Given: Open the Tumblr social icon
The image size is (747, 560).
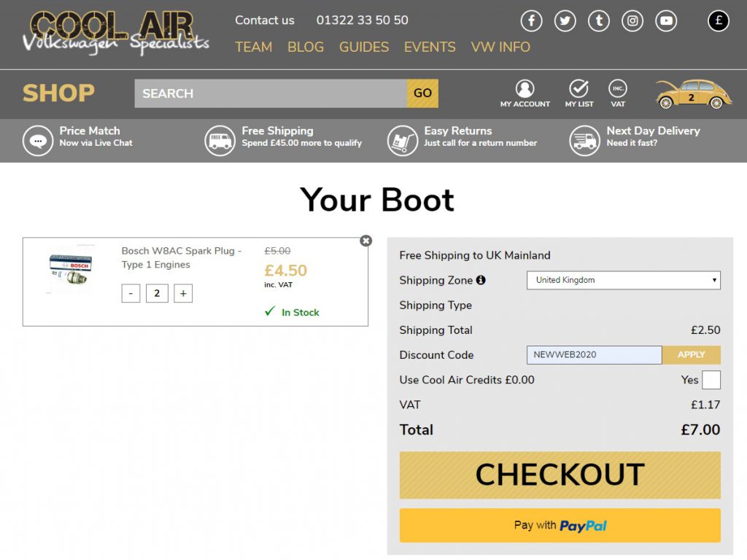Looking at the screenshot, I should (x=599, y=21).
